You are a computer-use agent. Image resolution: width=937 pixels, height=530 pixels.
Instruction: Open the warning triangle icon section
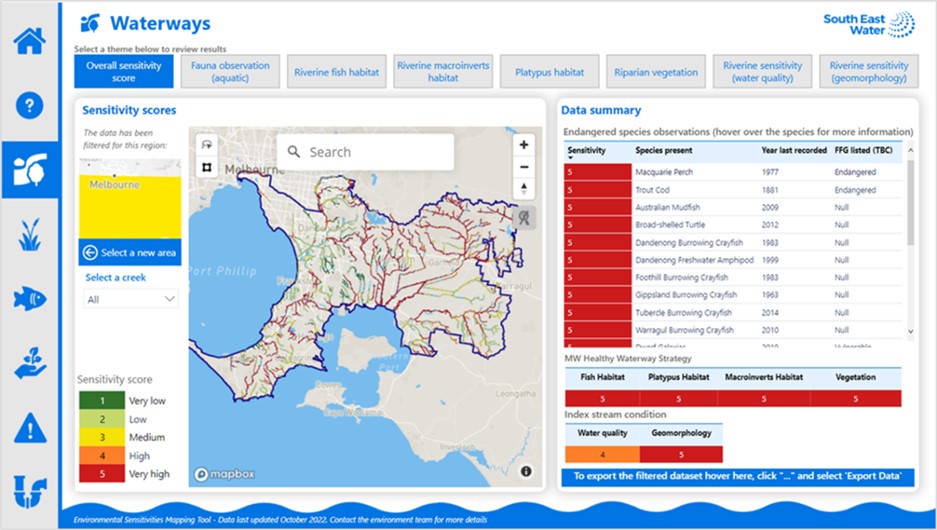click(30, 428)
